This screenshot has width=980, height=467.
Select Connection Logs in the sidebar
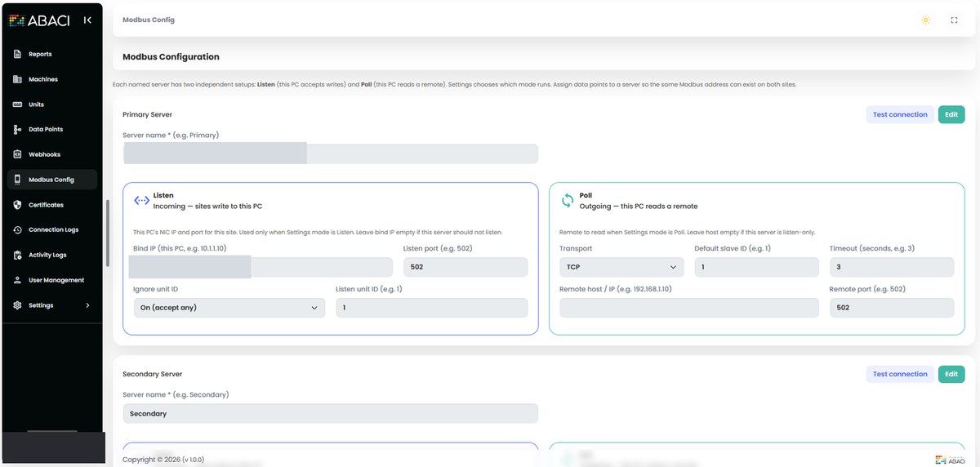click(54, 230)
